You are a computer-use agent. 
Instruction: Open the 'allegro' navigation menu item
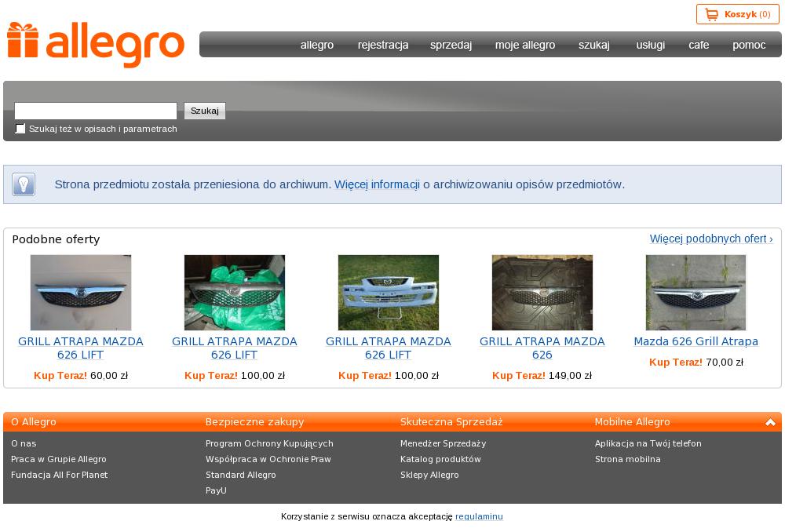point(317,45)
